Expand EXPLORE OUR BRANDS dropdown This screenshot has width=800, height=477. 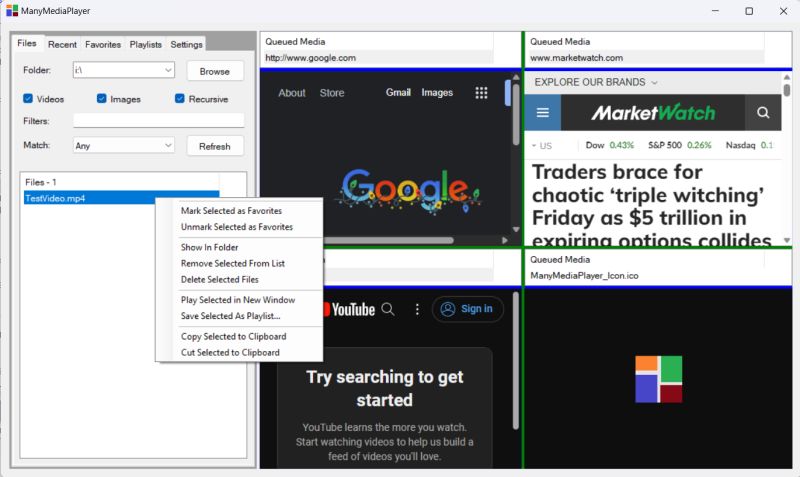point(596,82)
